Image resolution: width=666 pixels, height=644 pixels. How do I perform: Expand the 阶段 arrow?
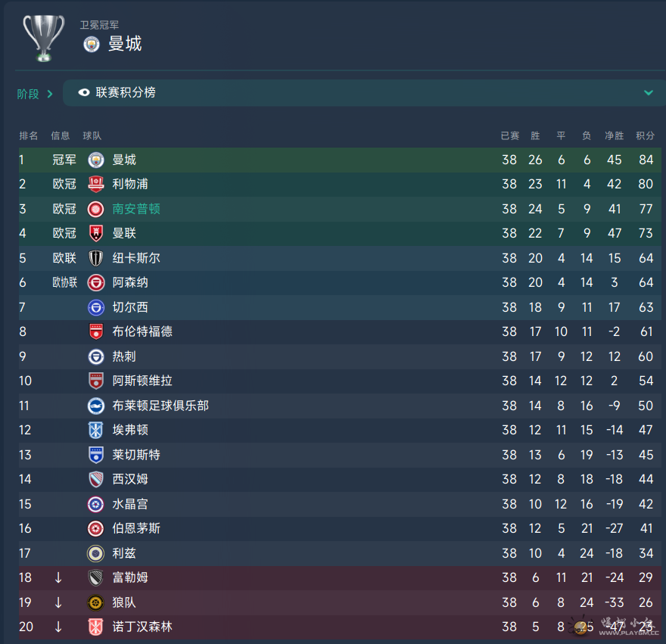click(50, 93)
